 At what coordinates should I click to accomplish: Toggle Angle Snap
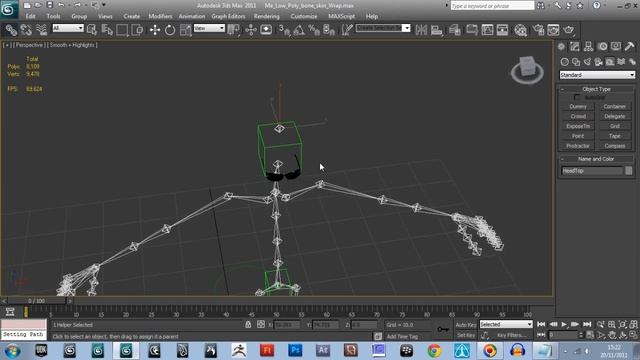click(299, 30)
